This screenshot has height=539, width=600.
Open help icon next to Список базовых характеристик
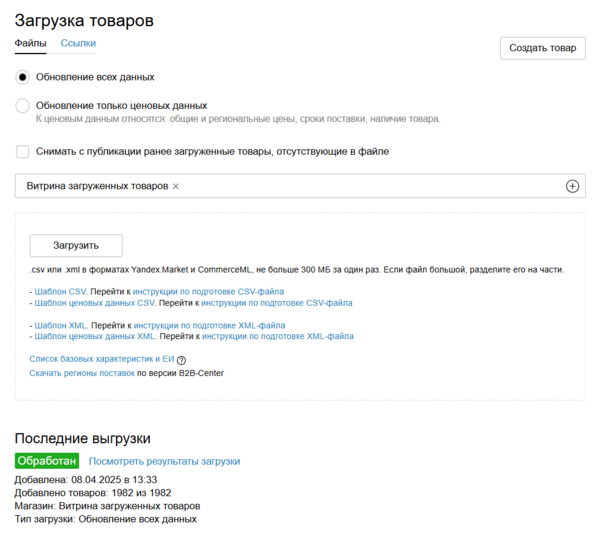(x=182, y=360)
